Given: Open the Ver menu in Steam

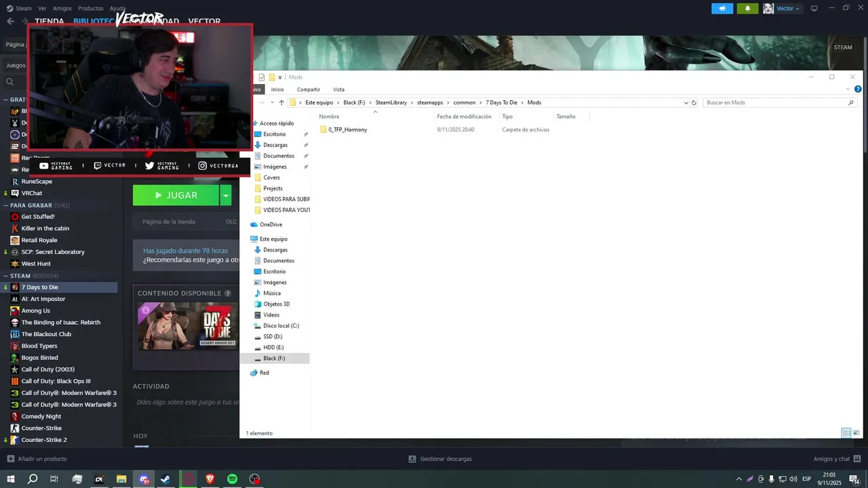Looking at the screenshot, I should (42, 8).
